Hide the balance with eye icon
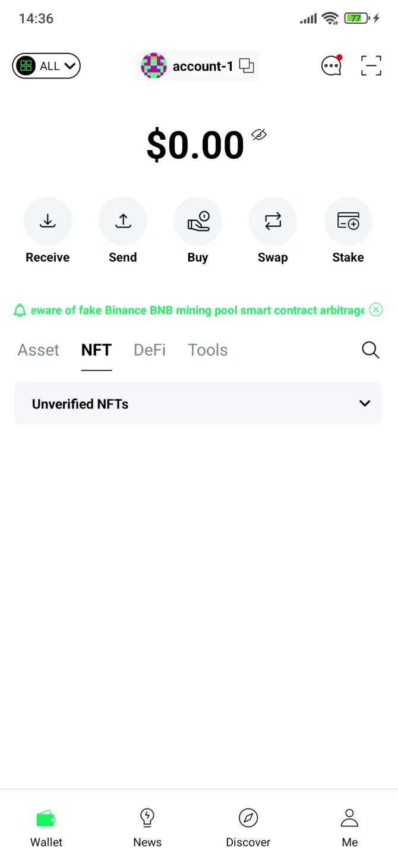This screenshot has height=868, width=398. coord(259,134)
